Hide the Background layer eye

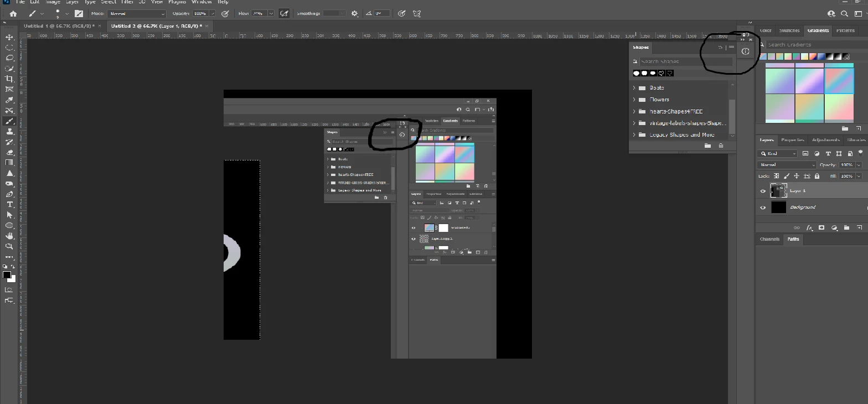point(763,208)
